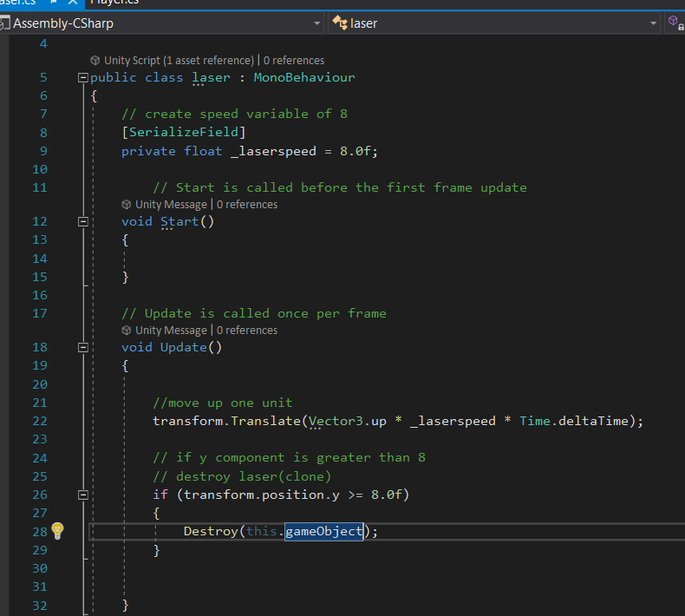Click 'Vector3' on line 22
This screenshot has width=685, height=616.
click(336, 421)
